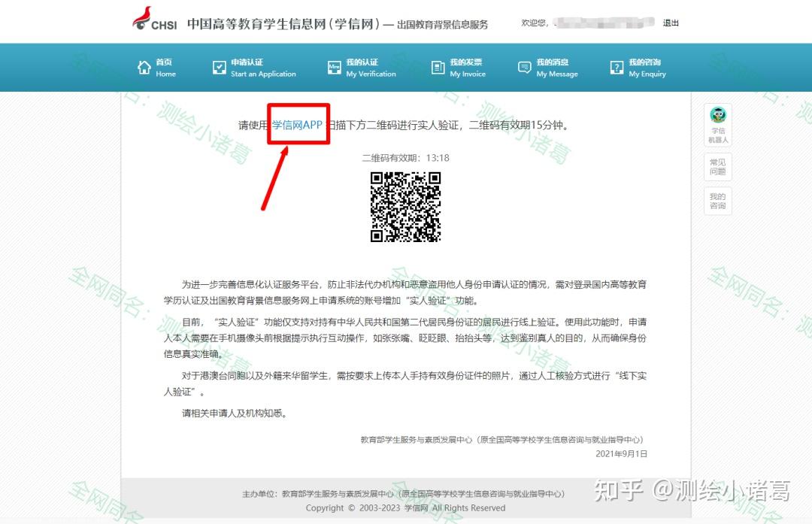Image resolution: width=812 pixels, height=524 pixels.
Task: Click the Home house icon
Action: point(144,68)
